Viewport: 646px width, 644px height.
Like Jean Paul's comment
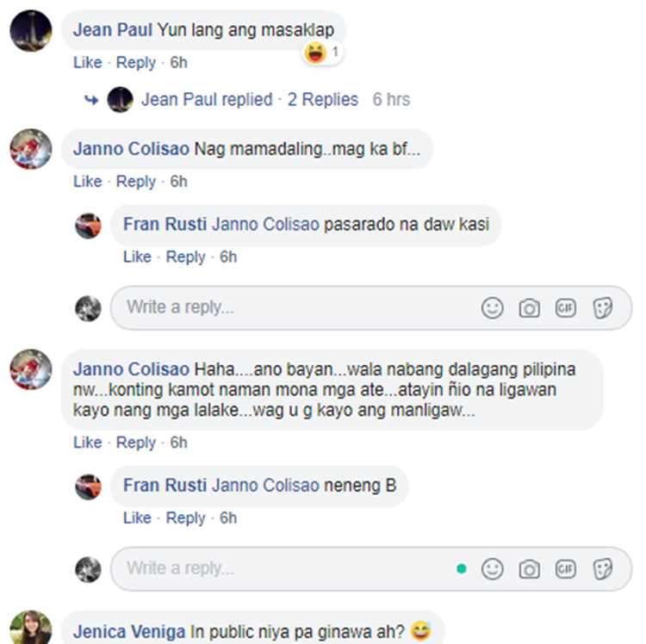click(x=87, y=63)
